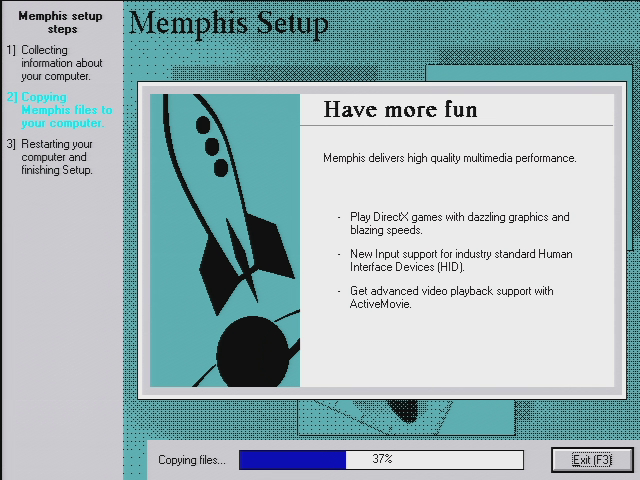
Task: Click step 3 'Restarting your computer'
Action: 50,157
